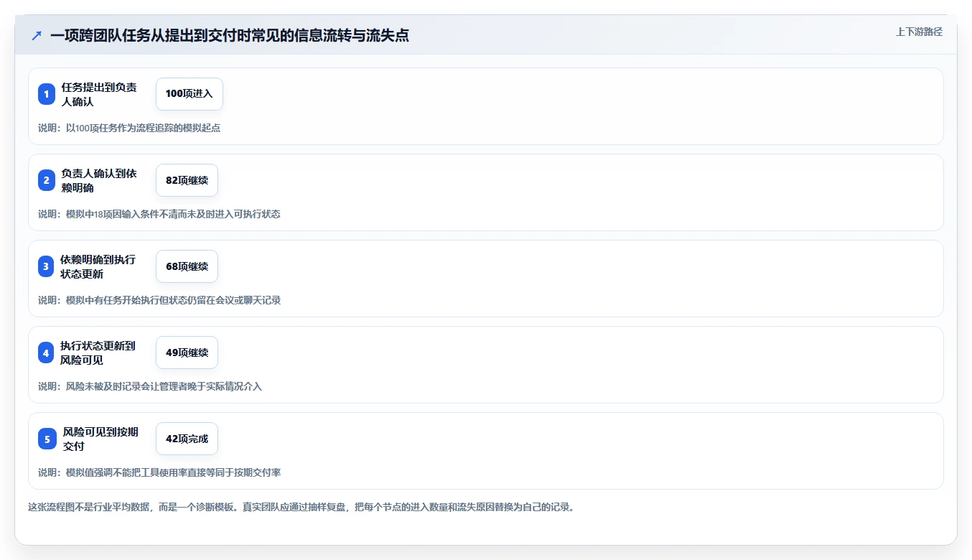
Task: Click the title '一项跨团队任务从提出到交付时常见的信息流转与流失点'
Action: (230, 36)
